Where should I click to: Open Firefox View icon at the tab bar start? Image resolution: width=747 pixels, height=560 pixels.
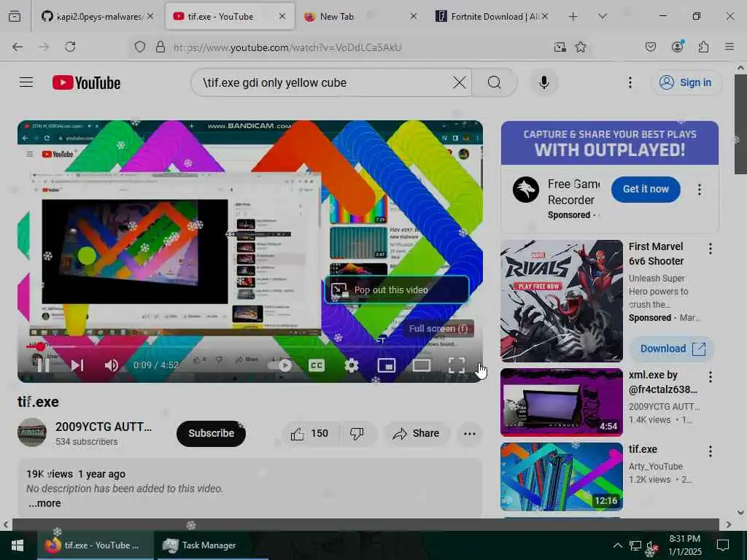[15, 17]
